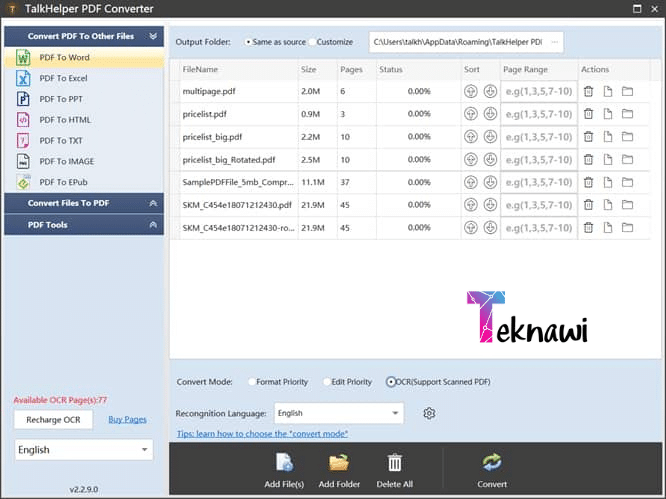
Task: Open the interface language dropdown showing English
Action: [83, 450]
